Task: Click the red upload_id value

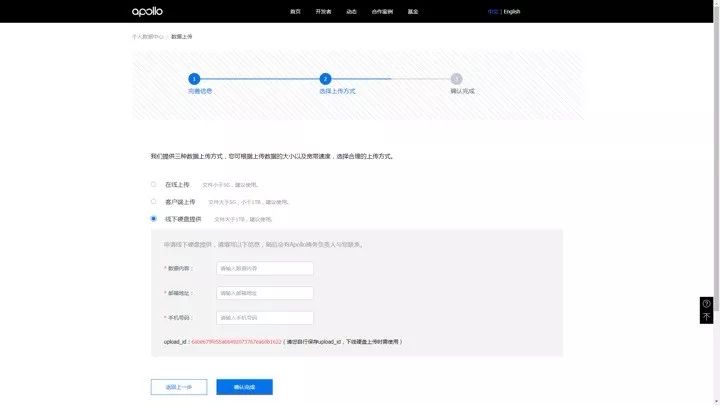Action: (236, 342)
